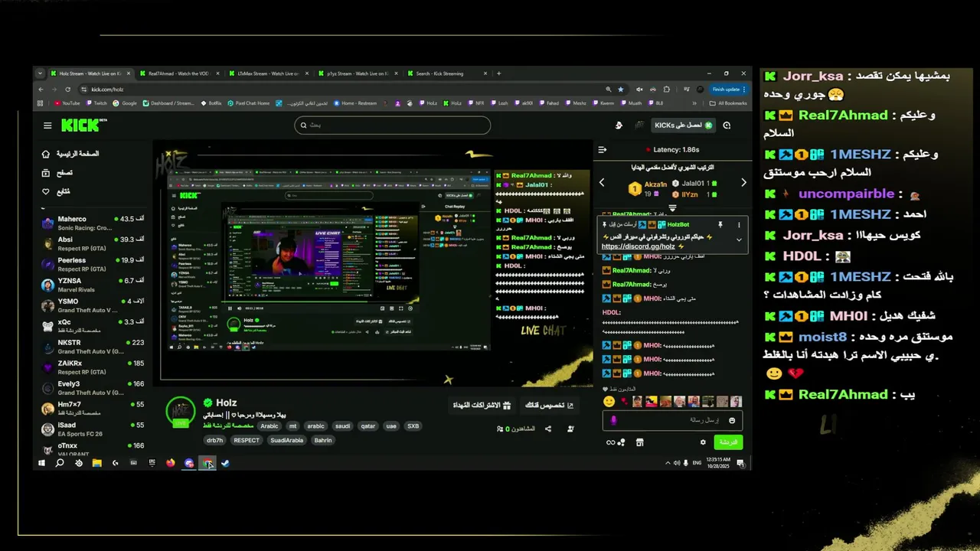Click Finish update button
The width and height of the screenshot is (980, 551).
point(729,89)
